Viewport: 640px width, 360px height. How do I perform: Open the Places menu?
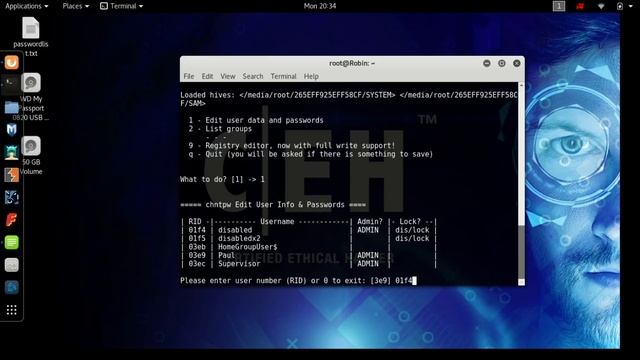click(76, 6)
